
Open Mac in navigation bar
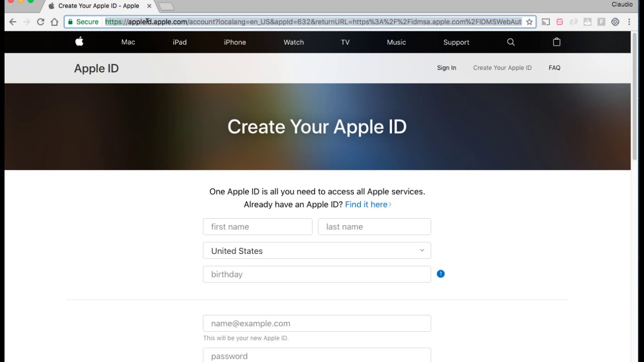(x=128, y=42)
